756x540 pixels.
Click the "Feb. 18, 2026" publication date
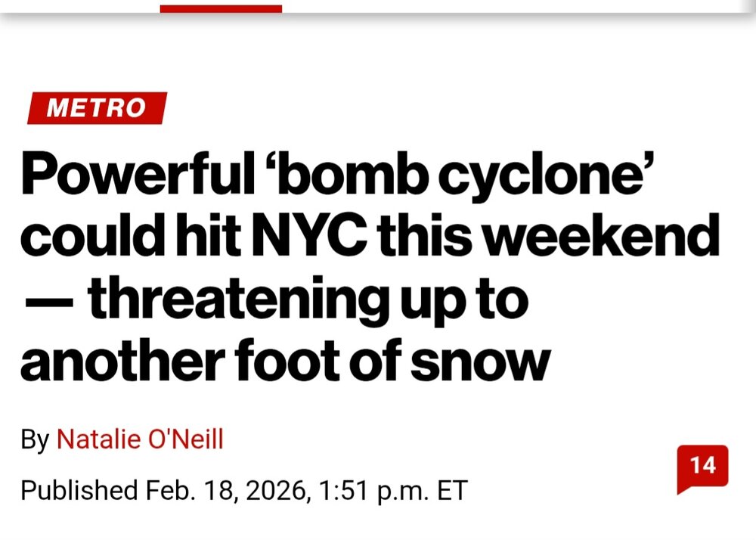(x=225, y=490)
